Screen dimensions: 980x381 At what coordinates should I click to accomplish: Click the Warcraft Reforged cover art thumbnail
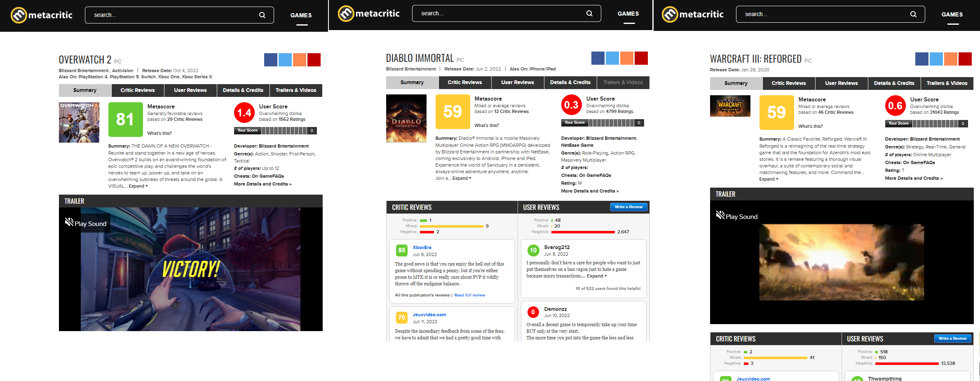pyautogui.click(x=730, y=106)
